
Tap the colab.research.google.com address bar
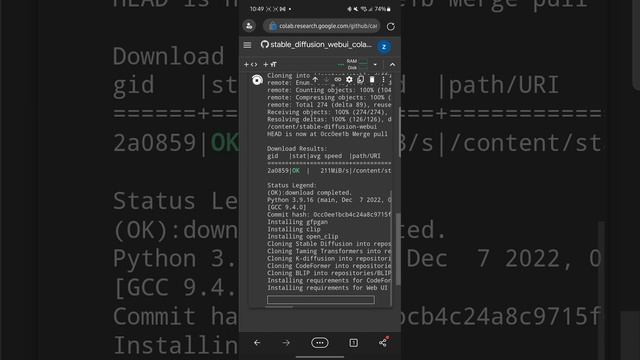[x=322, y=26]
